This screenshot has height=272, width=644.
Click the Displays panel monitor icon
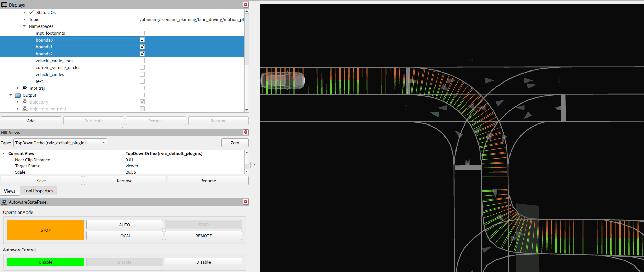point(4,5)
